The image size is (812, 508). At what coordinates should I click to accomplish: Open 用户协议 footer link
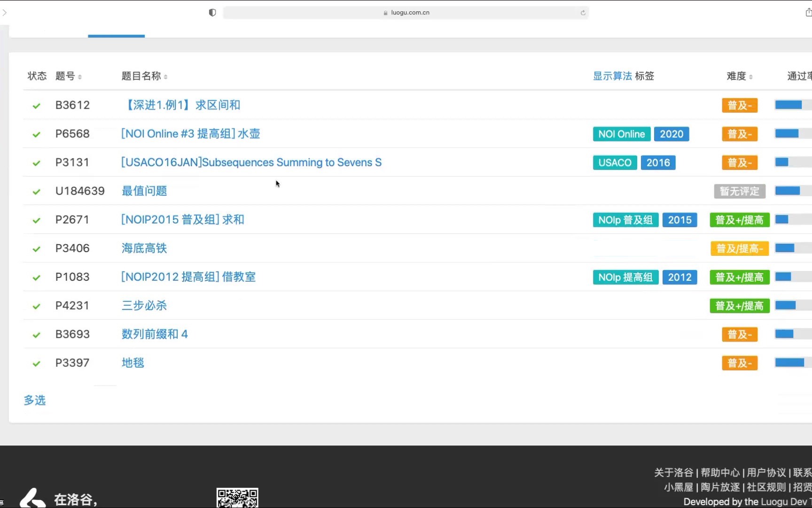(x=766, y=473)
